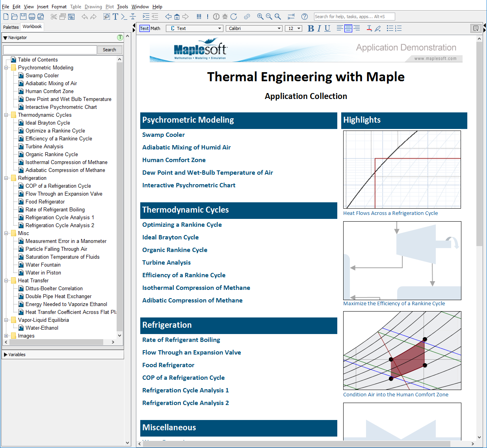Switch to the Workbook tab
The height and width of the screenshot is (448, 487).
[x=32, y=27]
